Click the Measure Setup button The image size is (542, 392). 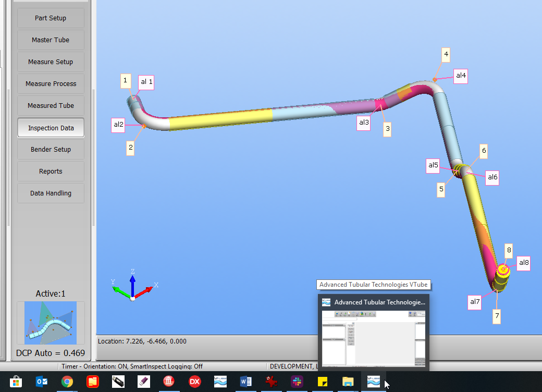click(51, 62)
